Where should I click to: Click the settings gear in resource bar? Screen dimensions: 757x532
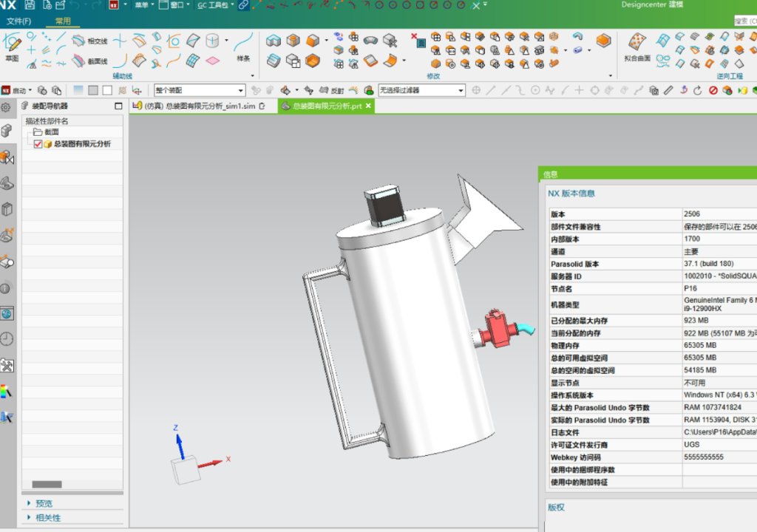[6, 107]
